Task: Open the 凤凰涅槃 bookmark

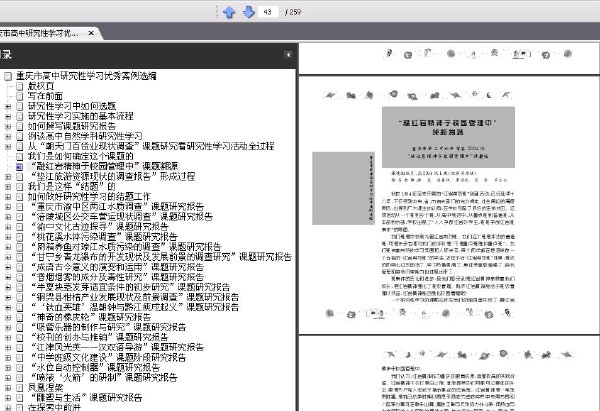Action: pos(45,388)
